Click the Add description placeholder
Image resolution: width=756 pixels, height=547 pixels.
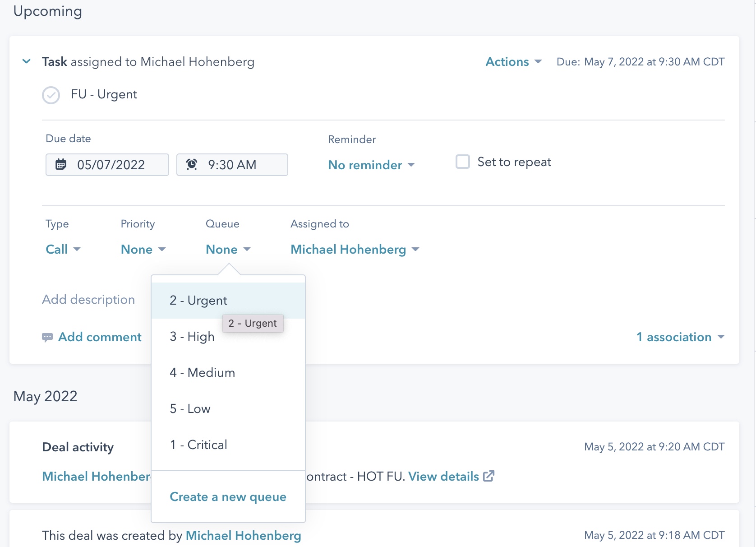(x=88, y=299)
